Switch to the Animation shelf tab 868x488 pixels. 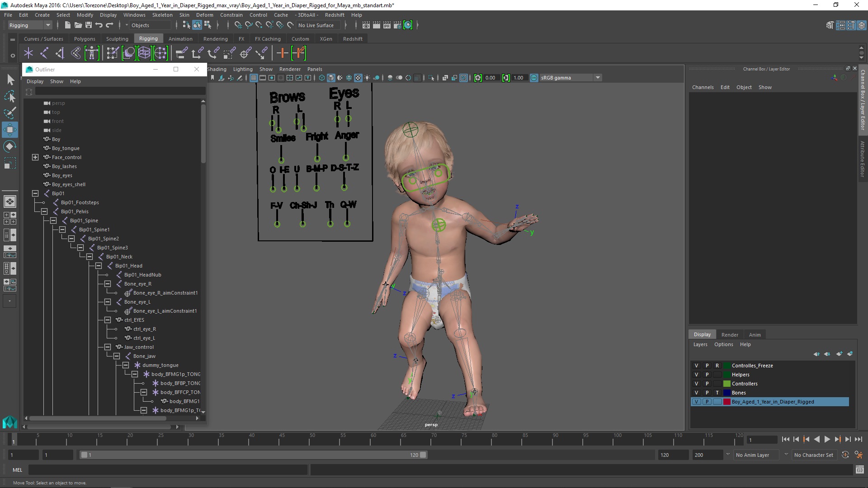[180, 39]
